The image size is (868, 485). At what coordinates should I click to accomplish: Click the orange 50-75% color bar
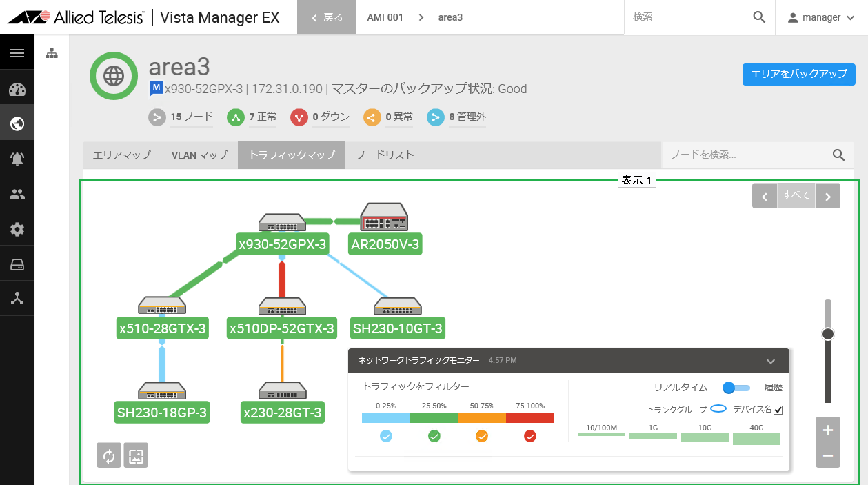click(x=482, y=417)
